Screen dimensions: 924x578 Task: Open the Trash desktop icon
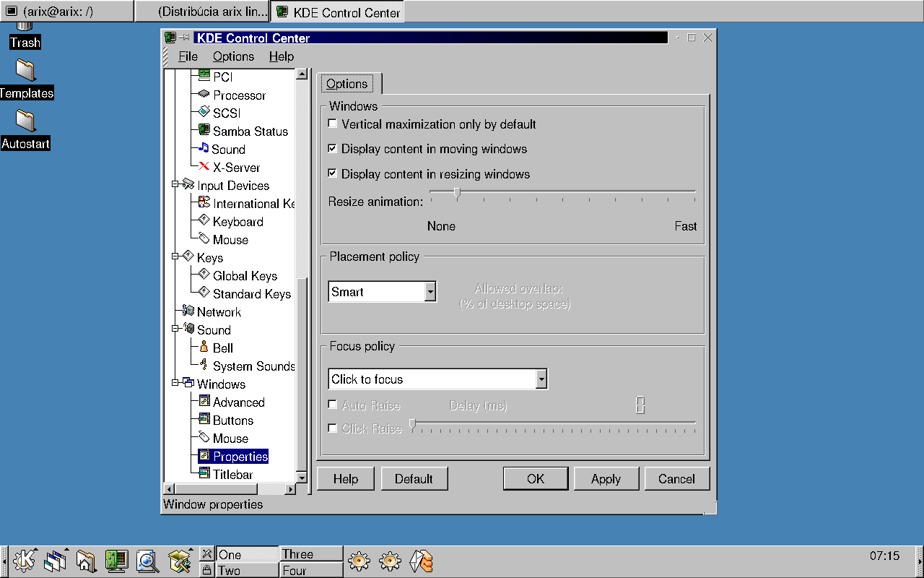tap(25, 35)
